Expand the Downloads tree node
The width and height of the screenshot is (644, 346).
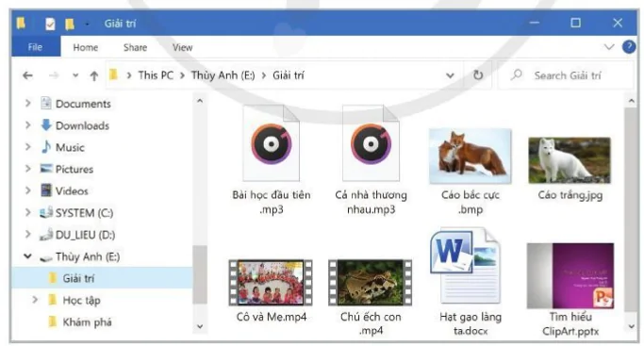pos(27,124)
